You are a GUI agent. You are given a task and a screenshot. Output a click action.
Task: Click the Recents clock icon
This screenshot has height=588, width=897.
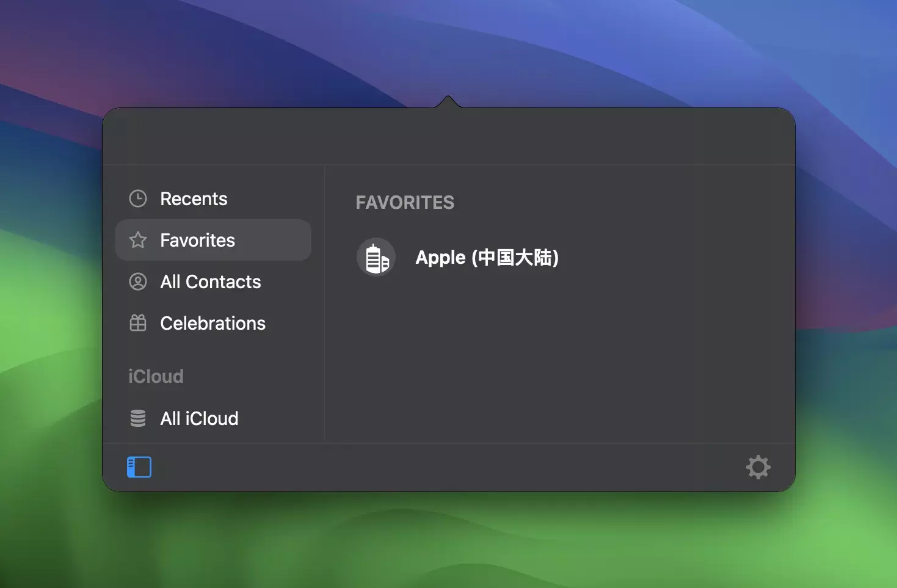tap(138, 198)
